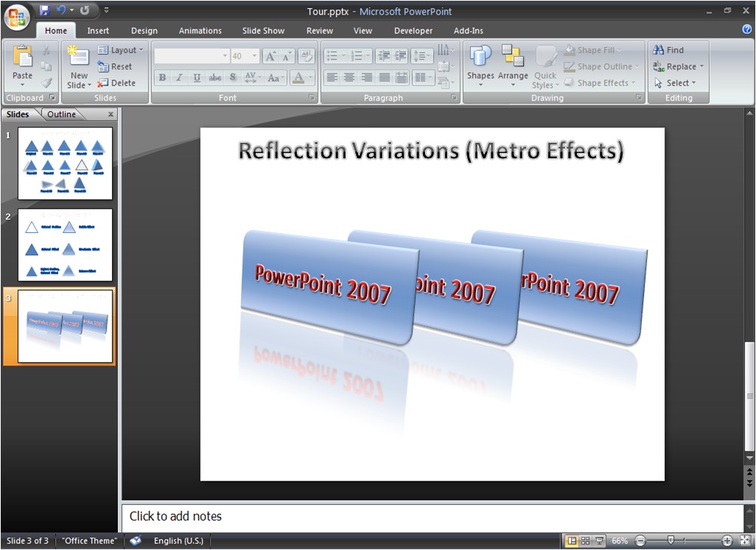Toggle underline formatting
This screenshot has width=756, height=550.
click(197, 77)
